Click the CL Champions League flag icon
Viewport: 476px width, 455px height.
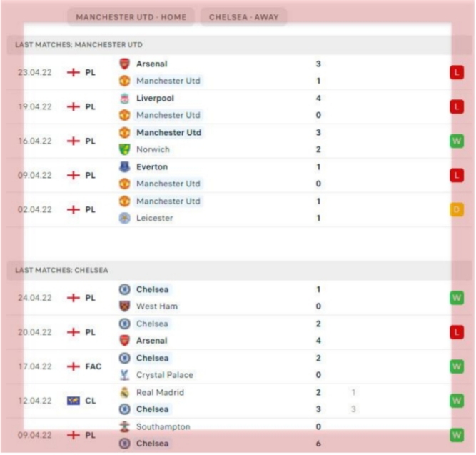click(74, 401)
